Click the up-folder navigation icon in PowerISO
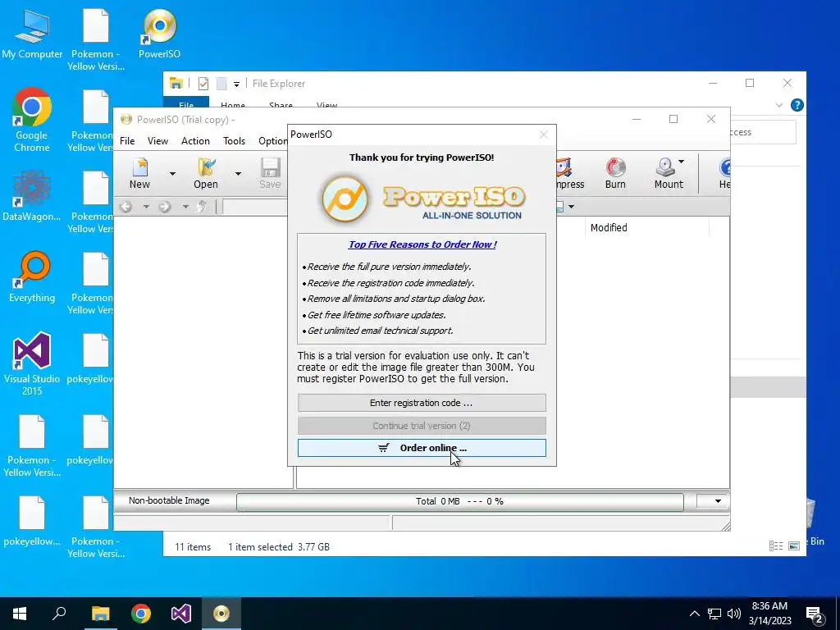 202,206
